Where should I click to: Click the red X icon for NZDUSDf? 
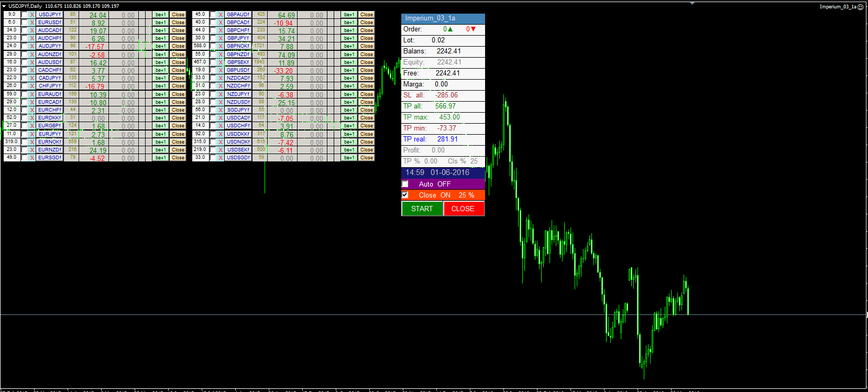[x=221, y=102]
